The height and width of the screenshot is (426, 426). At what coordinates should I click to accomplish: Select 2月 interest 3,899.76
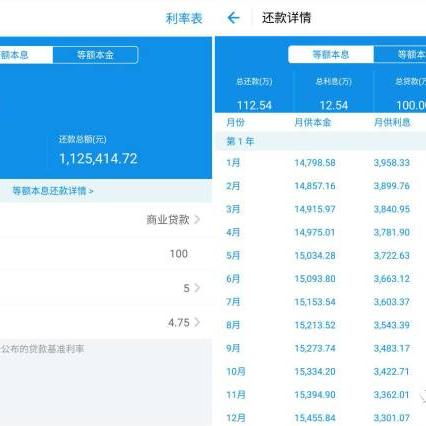tap(392, 186)
